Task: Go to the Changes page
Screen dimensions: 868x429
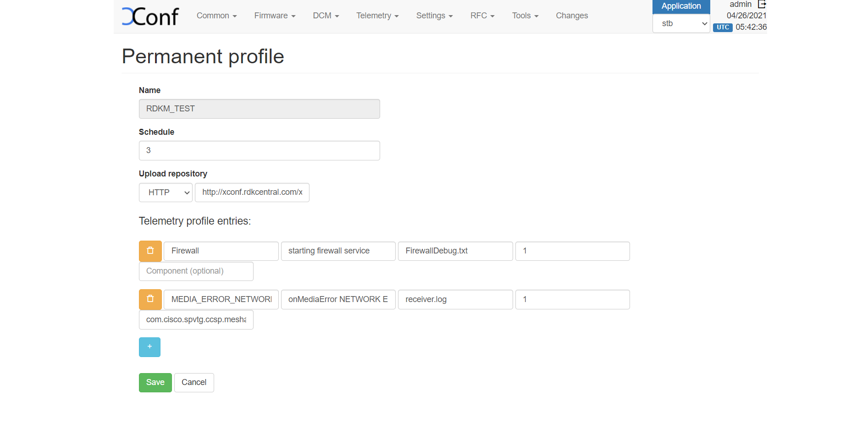Action: pos(572,16)
